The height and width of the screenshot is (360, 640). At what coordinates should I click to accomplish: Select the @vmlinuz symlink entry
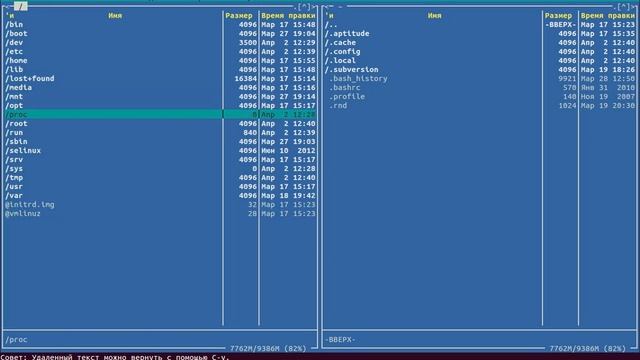(160, 213)
